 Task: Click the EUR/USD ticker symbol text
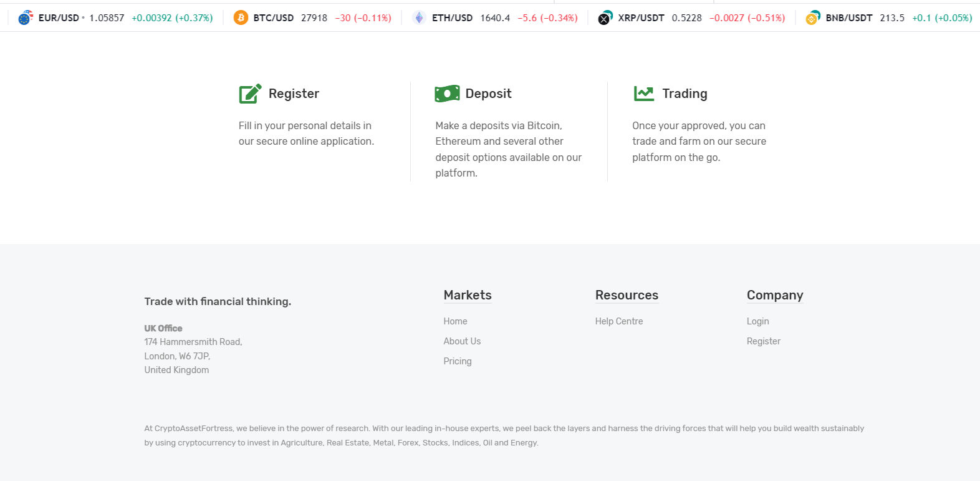[x=59, y=18]
